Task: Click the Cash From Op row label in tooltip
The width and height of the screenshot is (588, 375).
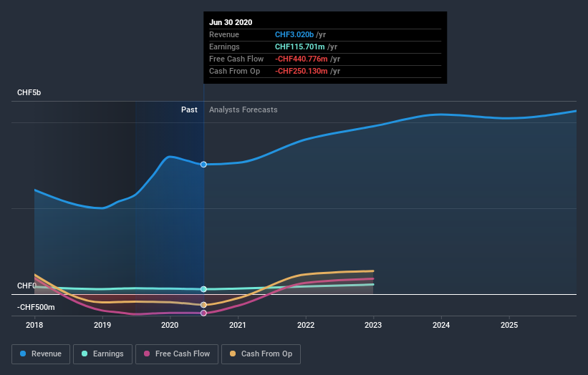Action: 234,71
